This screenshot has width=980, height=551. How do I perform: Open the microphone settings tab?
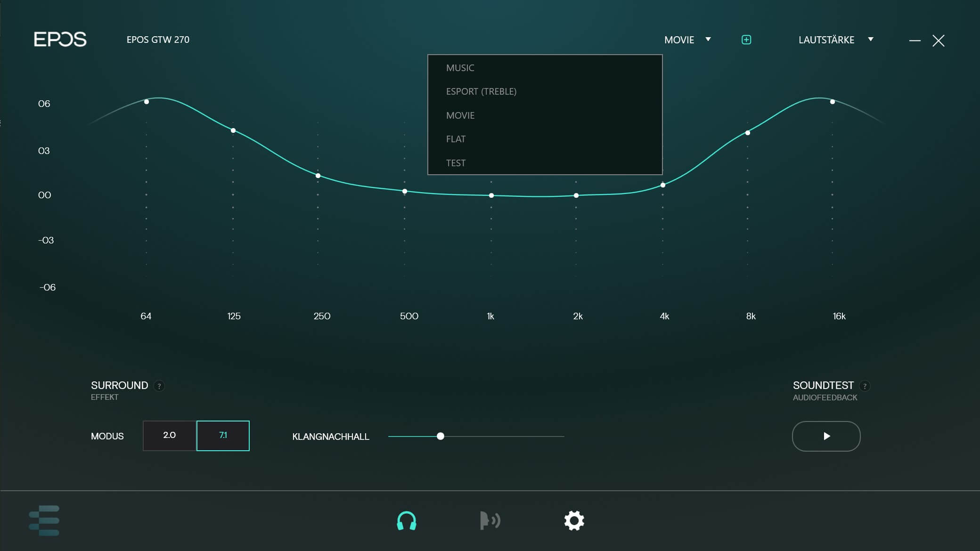pyautogui.click(x=490, y=520)
